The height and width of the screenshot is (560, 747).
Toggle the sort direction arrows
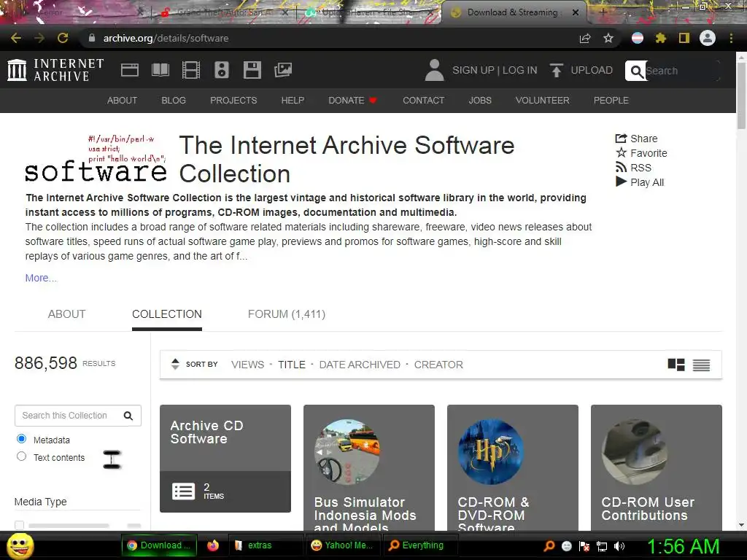point(175,365)
